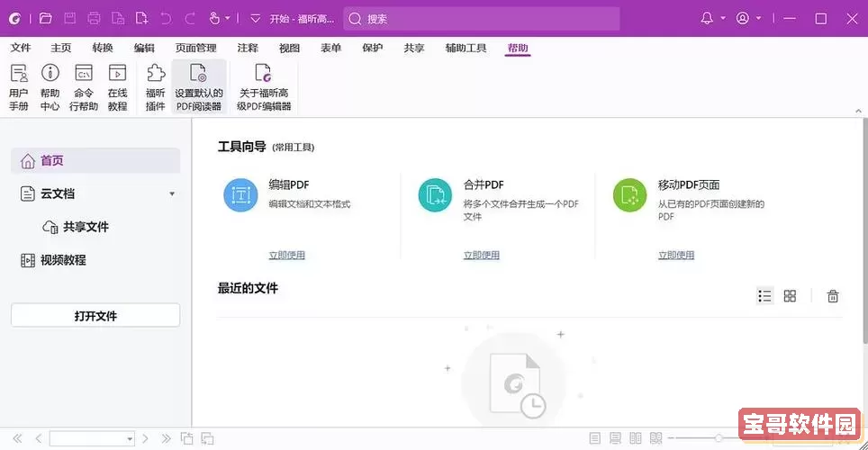Select 首页 in the sidebar
This screenshot has width=868, height=450.
point(95,160)
